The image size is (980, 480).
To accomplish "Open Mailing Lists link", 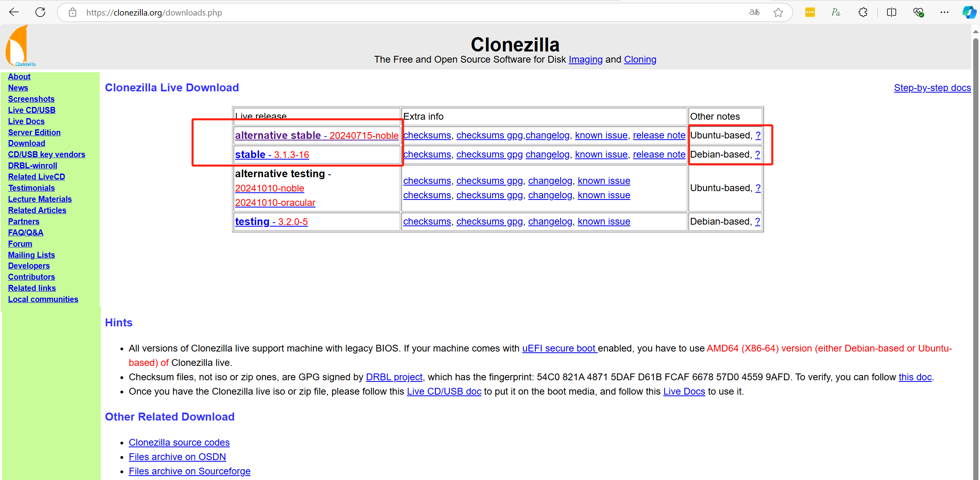I will [x=31, y=255].
